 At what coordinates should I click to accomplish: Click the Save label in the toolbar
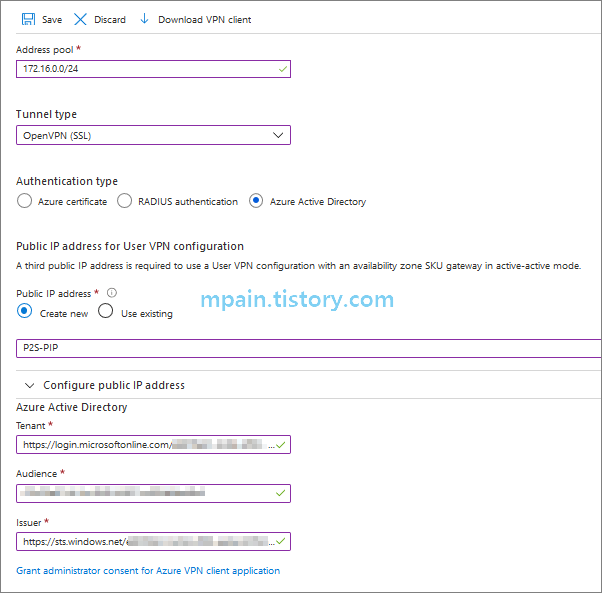(x=52, y=20)
